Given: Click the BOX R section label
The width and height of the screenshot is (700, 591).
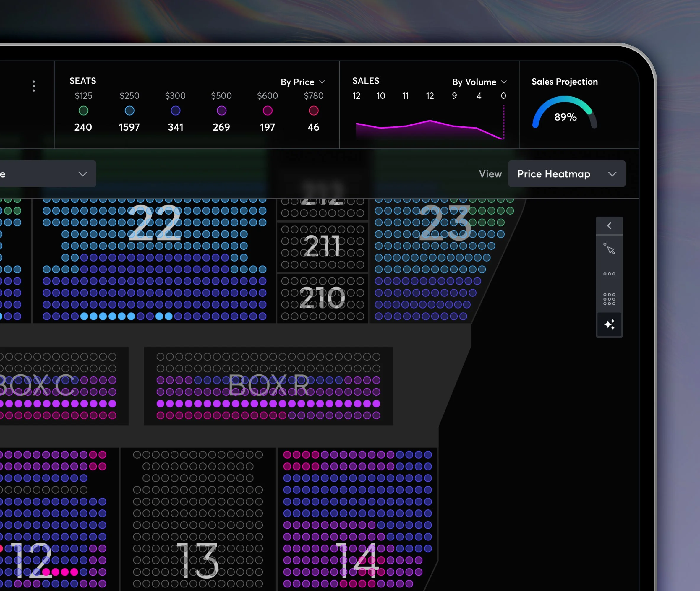Looking at the screenshot, I should [268, 385].
